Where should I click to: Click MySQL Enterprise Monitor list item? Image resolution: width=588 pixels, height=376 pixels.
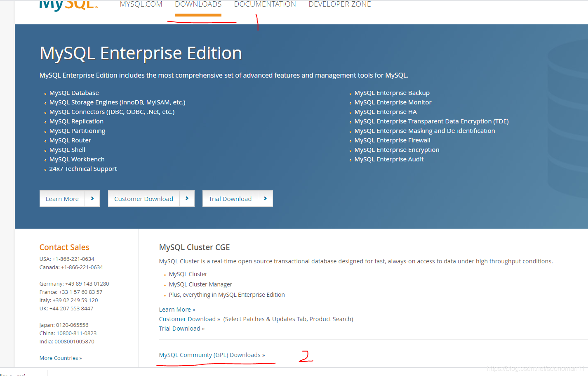pos(393,102)
